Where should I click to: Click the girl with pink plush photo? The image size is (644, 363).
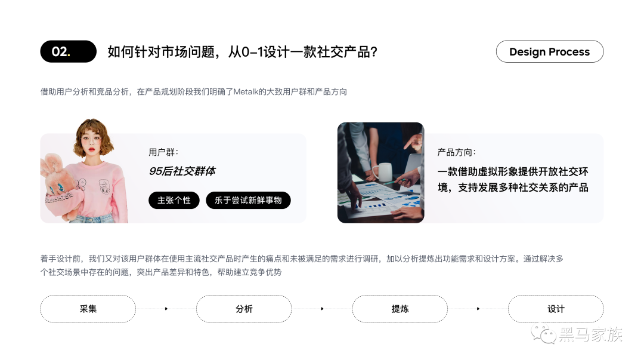click(84, 171)
